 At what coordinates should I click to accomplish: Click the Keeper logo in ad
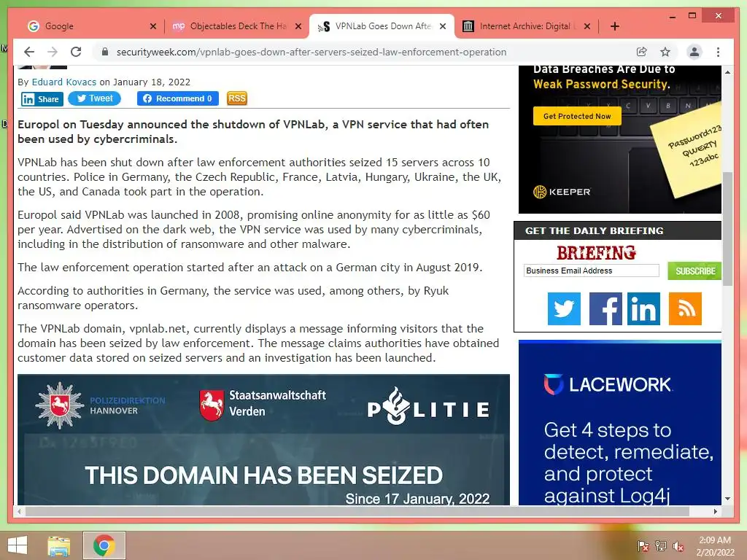[x=562, y=192]
